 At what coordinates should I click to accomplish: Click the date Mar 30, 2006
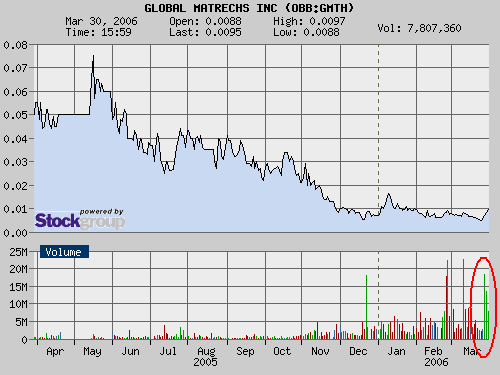click(101, 21)
